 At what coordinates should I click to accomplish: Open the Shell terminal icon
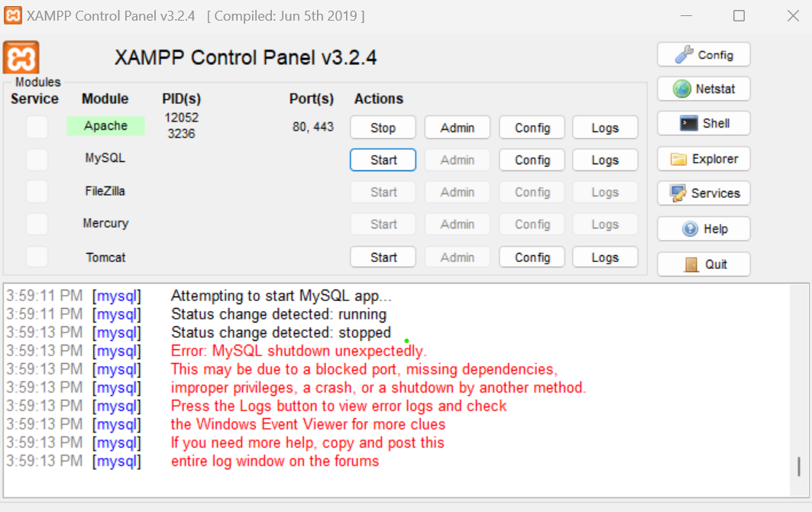click(704, 123)
